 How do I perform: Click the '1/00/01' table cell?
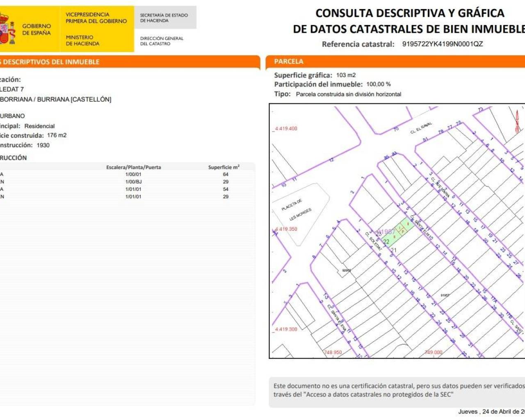133,175
